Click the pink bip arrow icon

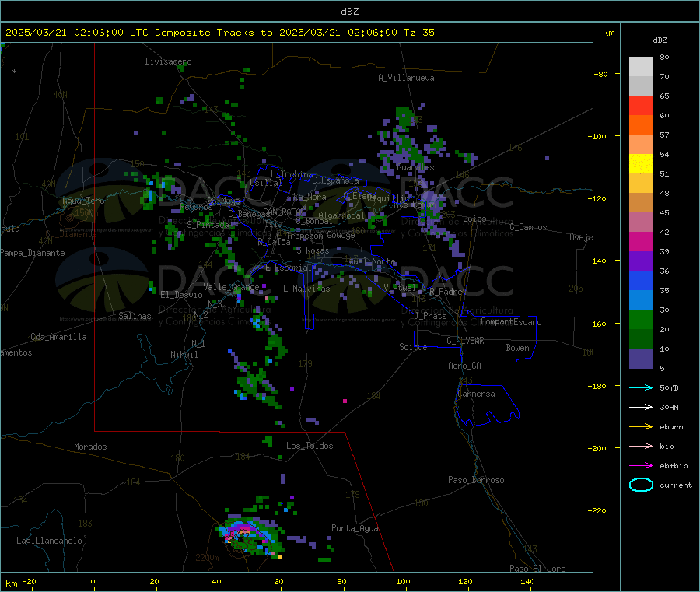[641, 446]
